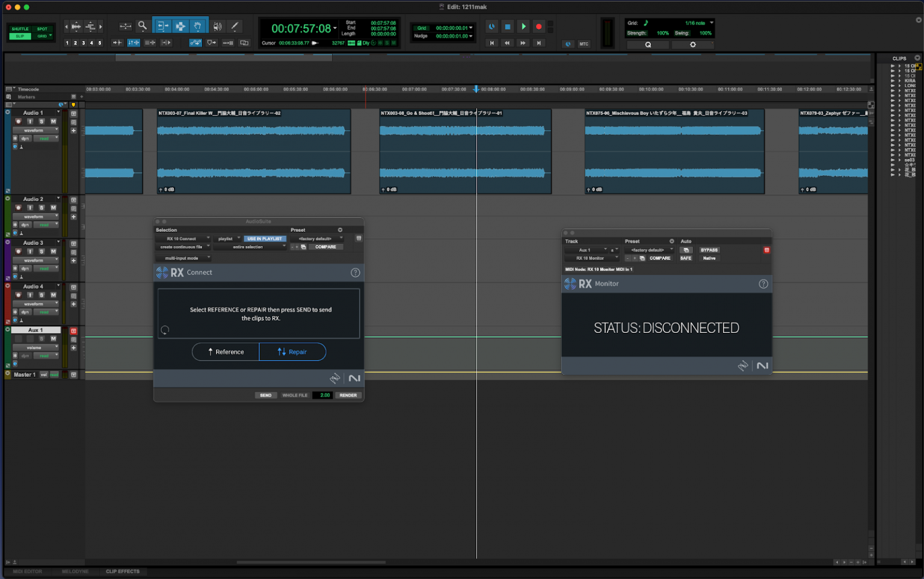This screenshot has height=579, width=924.
Task: Open the MELODYNE tab at bottom
Action: pos(75,571)
